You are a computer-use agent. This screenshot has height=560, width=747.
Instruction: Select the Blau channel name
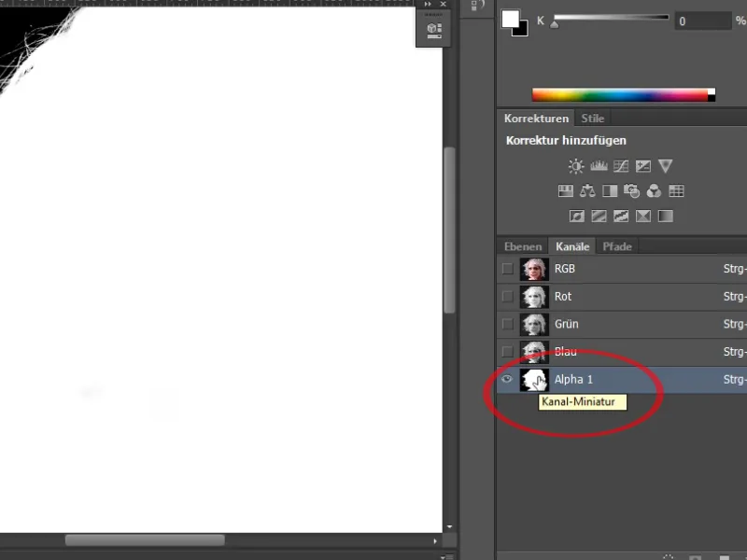(566, 352)
